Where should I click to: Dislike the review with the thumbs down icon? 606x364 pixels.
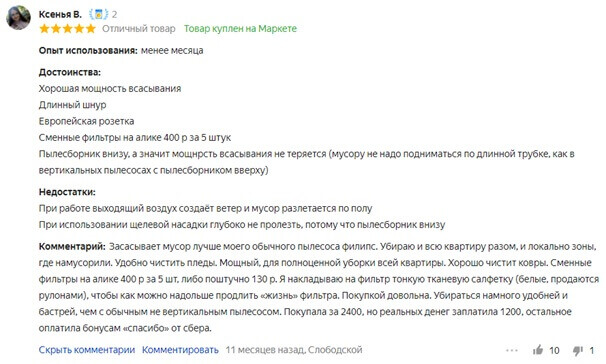[578, 350]
